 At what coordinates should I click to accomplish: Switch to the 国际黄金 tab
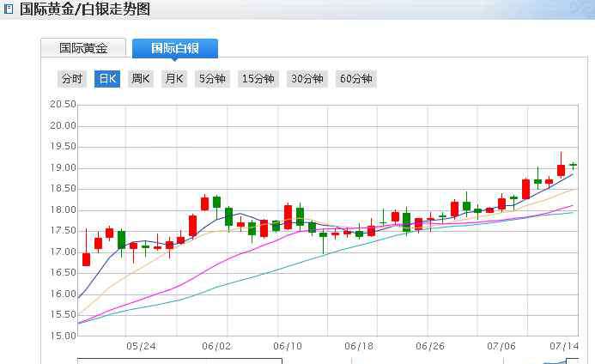83,48
